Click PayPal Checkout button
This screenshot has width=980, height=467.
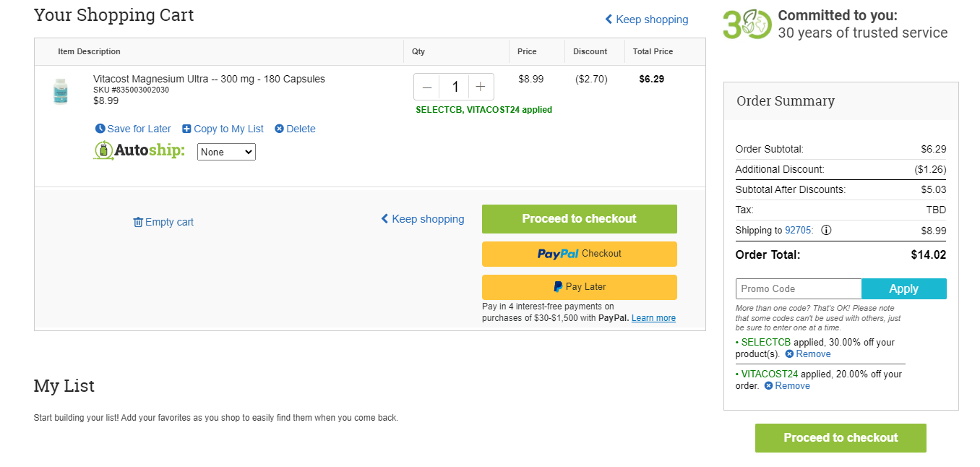tap(580, 254)
